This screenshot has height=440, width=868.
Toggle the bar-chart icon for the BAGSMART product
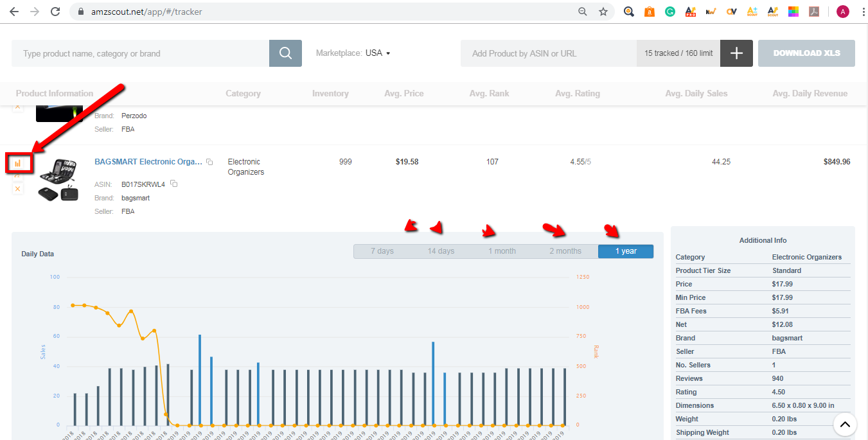[x=18, y=163]
